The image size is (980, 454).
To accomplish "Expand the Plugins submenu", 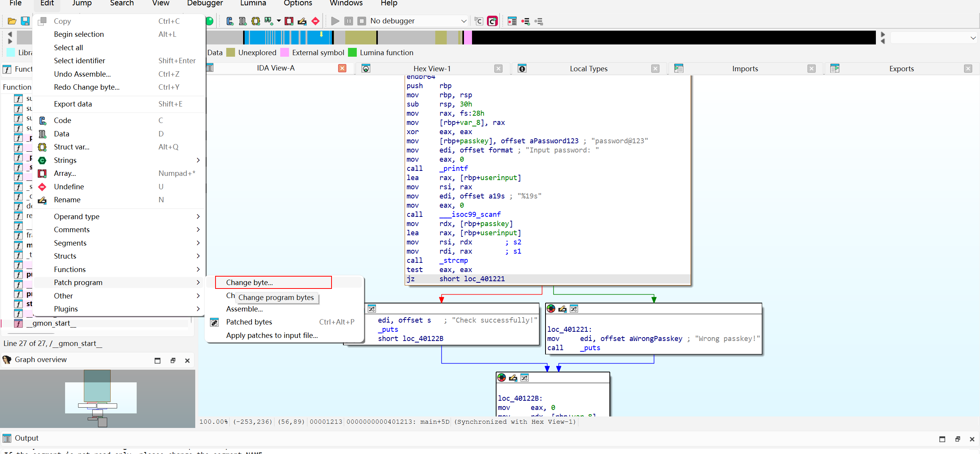I will click(x=119, y=309).
